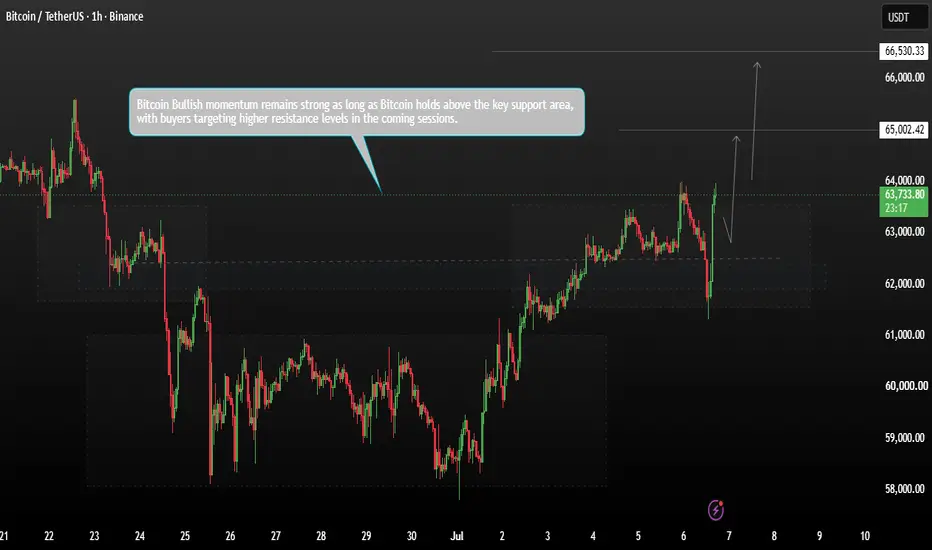This screenshot has height=550, width=932.
Task: Click the 58,000.00 price axis label
Action: (x=904, y=489)
